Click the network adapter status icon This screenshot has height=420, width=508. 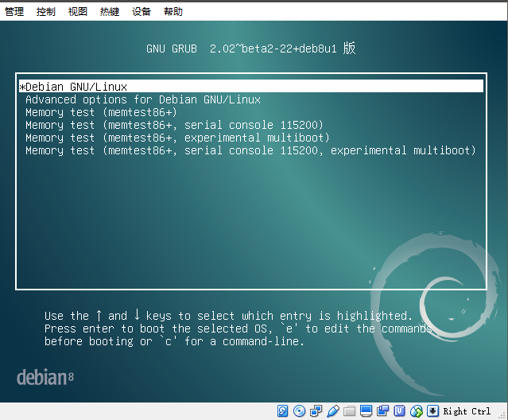click(316, 411)
